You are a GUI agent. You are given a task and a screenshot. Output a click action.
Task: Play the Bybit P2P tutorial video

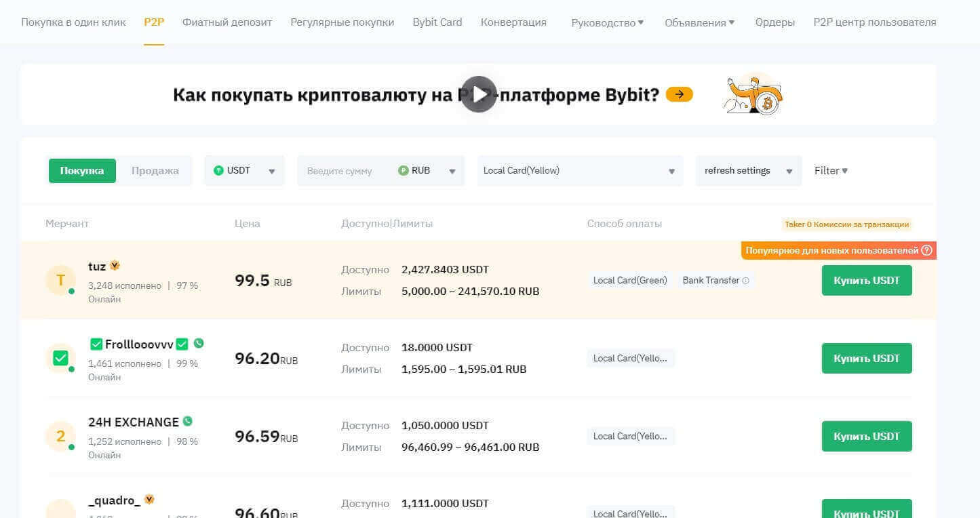pos(479,94)
